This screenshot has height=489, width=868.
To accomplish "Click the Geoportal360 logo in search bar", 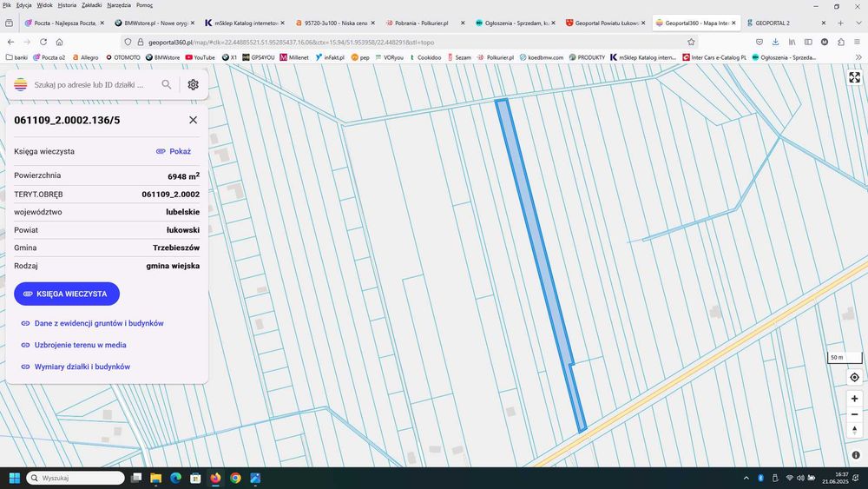I will (x=21, y=85).
